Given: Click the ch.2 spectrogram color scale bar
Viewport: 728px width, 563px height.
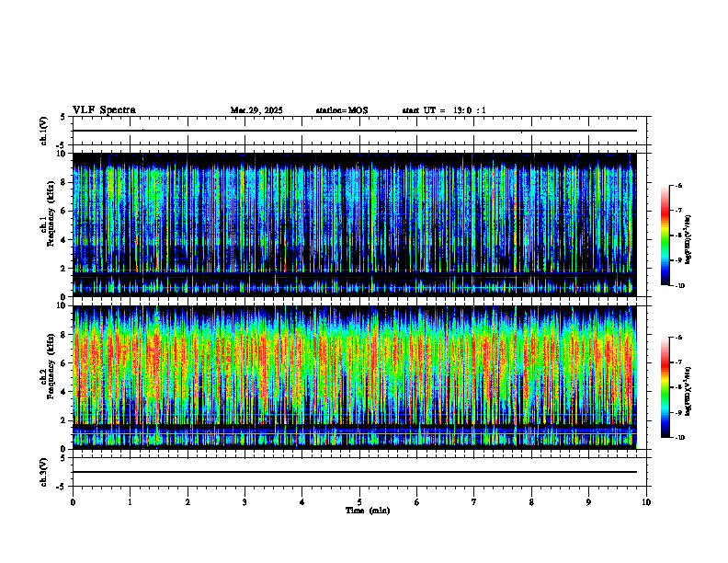Looking at the screenshot, I should [665, 387].
